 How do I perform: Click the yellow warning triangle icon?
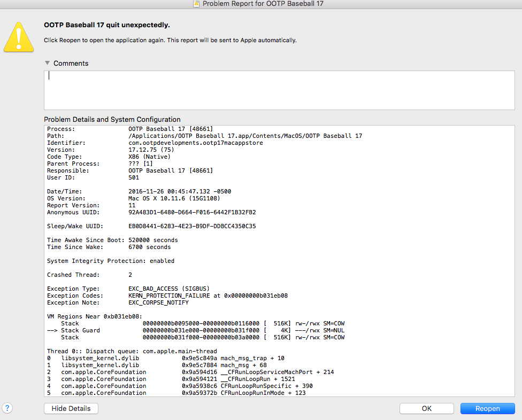click(x=19, y=37)
